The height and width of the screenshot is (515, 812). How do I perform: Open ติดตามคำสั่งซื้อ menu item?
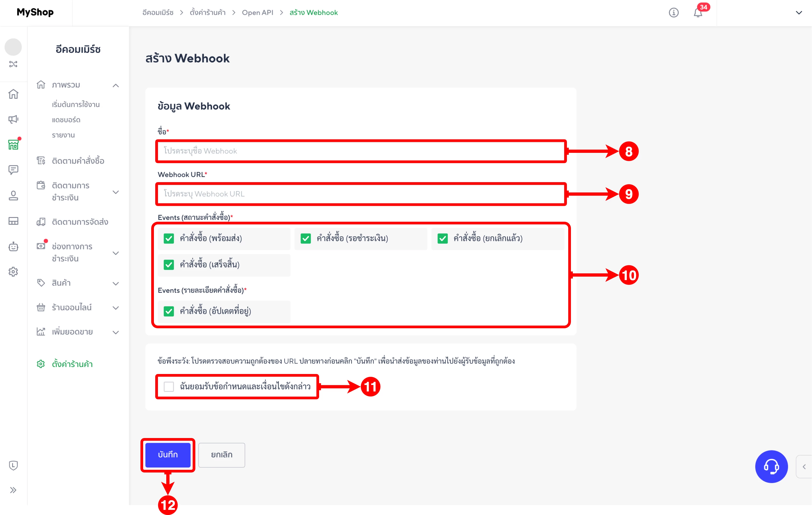coord(78,161)
